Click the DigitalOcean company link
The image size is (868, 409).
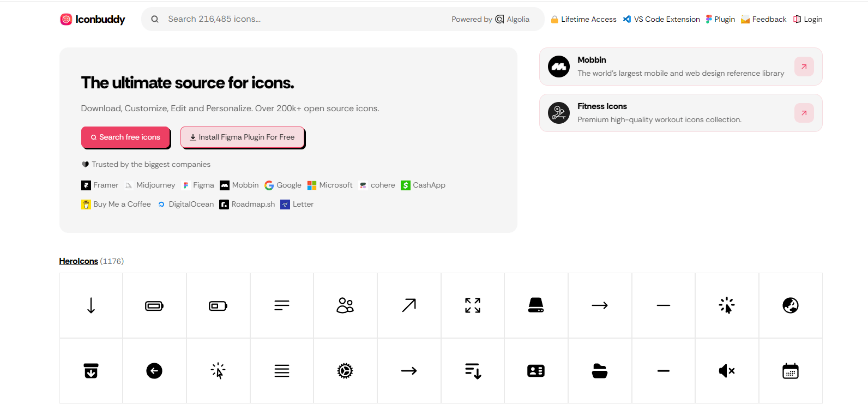tap(185, 204)
